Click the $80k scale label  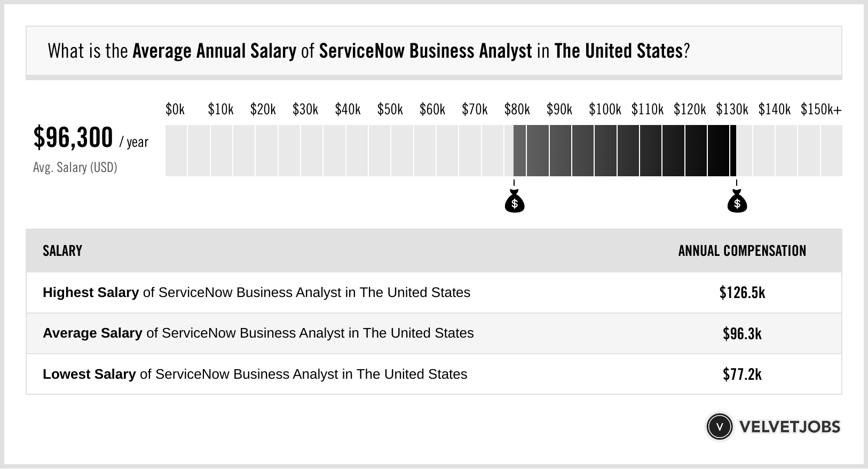point(517,110)
